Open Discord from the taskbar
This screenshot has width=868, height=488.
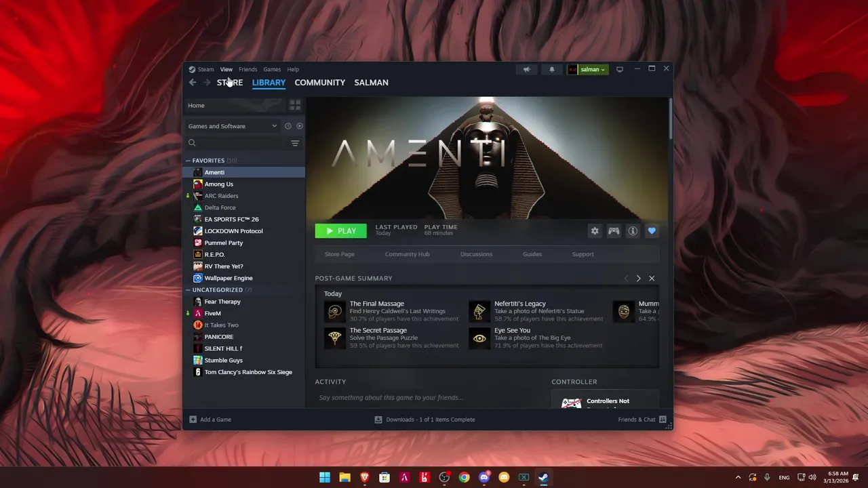[x=484, y=477]
